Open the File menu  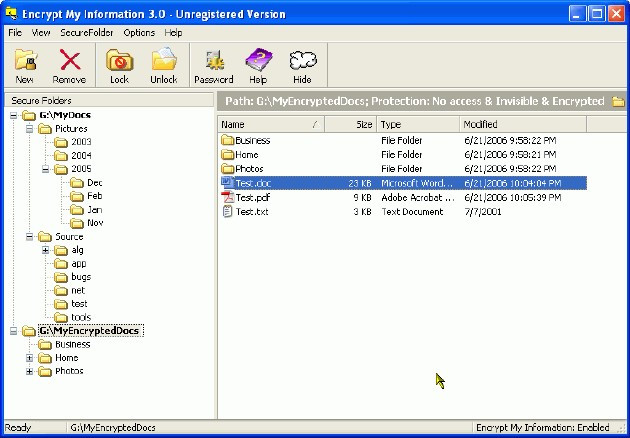[15, 33]
